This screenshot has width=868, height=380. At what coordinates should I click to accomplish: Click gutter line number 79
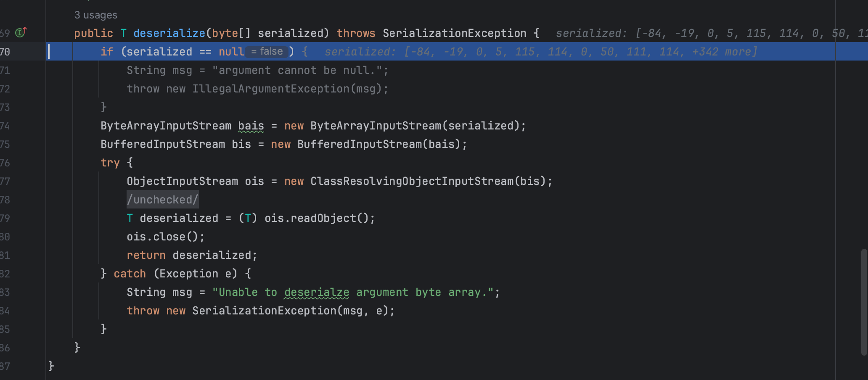[5, 218]
